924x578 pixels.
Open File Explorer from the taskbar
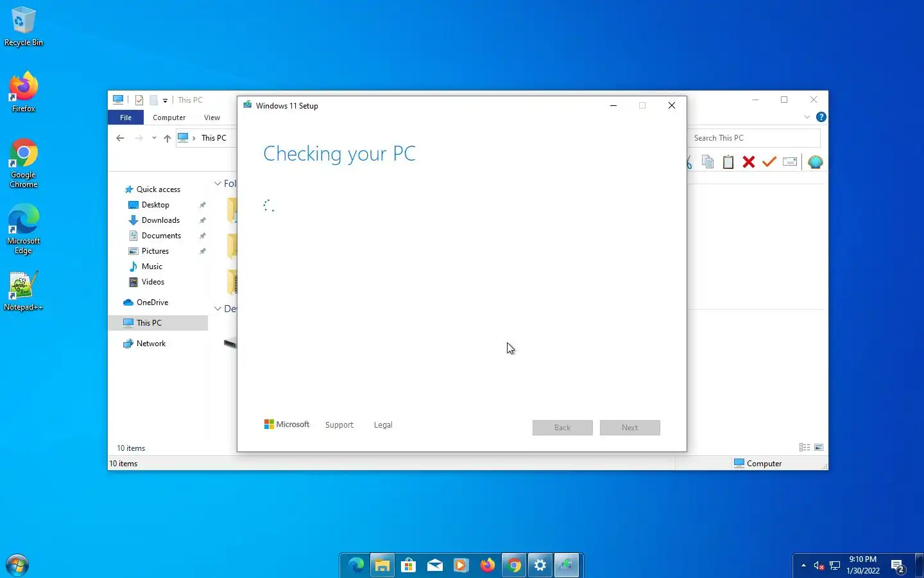coord(382,565)
